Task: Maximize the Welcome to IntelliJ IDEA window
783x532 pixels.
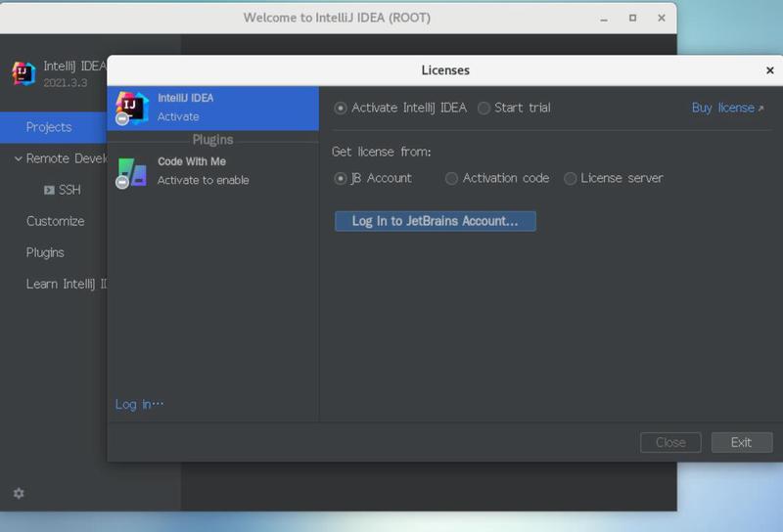Action: pyautogui.click(x=632, y=18)
